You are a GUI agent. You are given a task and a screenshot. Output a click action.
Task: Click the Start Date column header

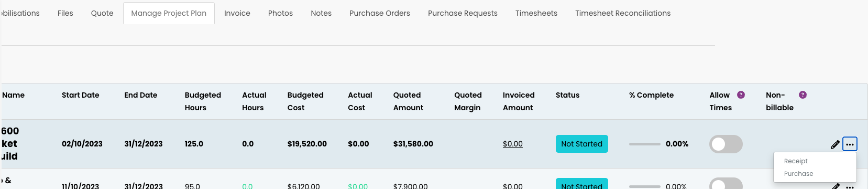click(80, 95)
